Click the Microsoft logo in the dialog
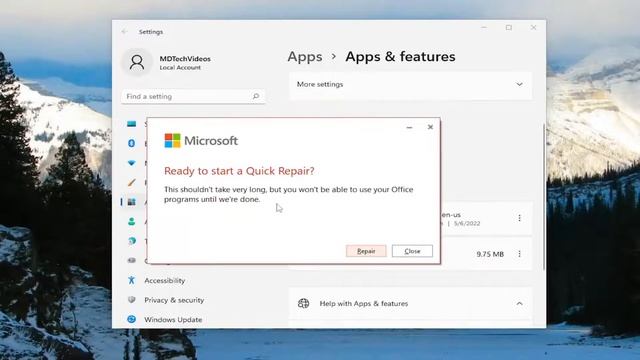Image resolution: width=640 pixels, height=360 pixels. [x=172, y=141]
